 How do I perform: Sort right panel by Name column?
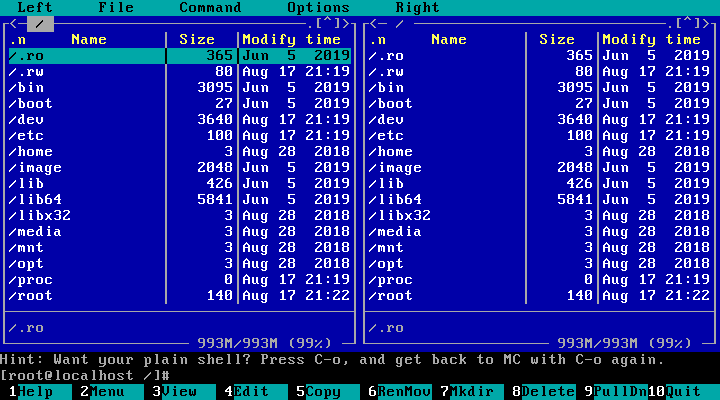449,39
